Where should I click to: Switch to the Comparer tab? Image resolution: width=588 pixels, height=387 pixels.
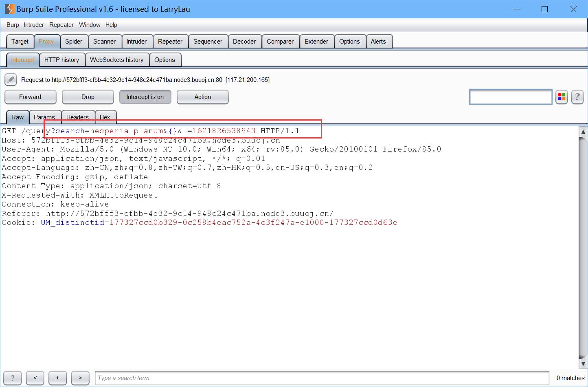click(x=280, y=42)
